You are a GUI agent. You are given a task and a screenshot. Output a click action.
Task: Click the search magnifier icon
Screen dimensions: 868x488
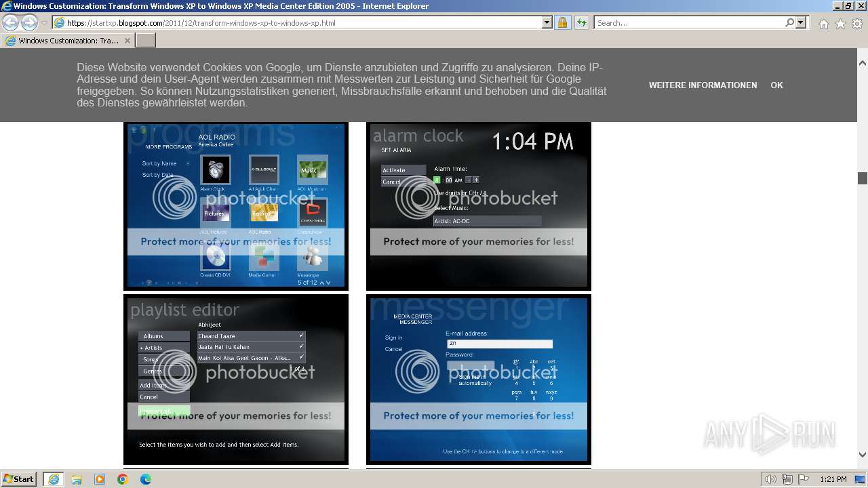789,23
